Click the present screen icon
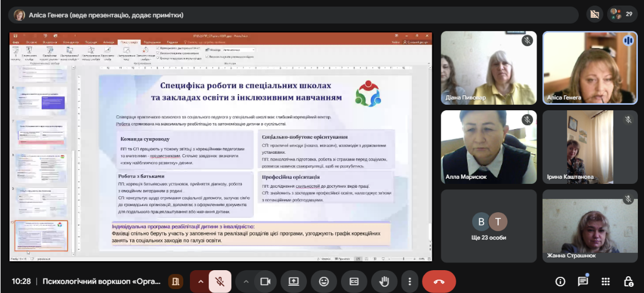Screen dimensions: 644x293 pyautogui.click(x=294, y=281)
